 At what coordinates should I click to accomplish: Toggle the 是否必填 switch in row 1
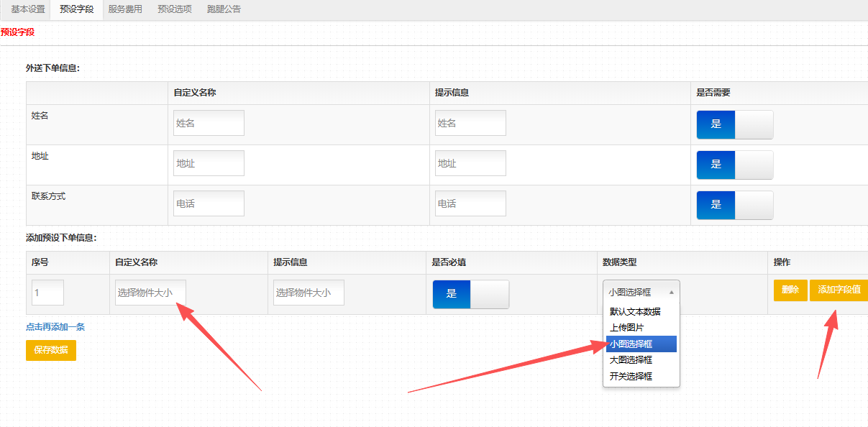tap(470, 294)
